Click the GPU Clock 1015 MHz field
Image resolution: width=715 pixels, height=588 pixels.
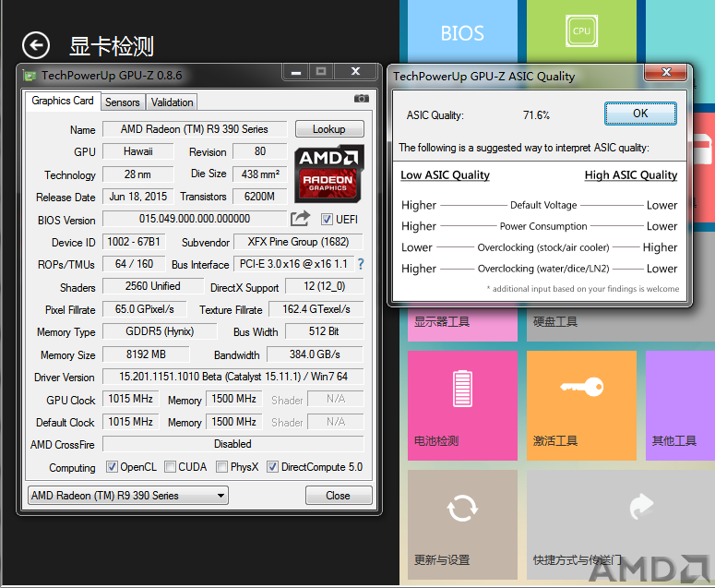tap(130, 399)
